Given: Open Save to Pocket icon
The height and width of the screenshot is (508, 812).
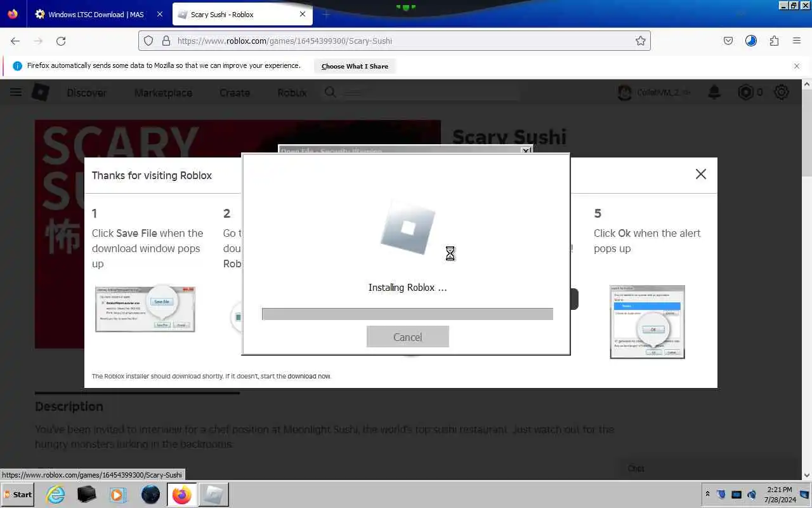Looking at the screenshot, I should coord(728,41).
